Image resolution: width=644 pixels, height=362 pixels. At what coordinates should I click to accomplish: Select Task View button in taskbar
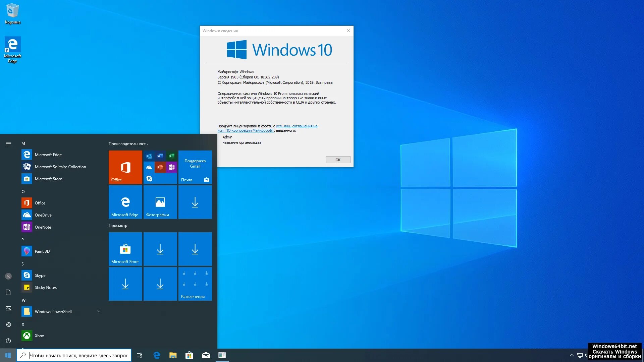pos(140,355)
